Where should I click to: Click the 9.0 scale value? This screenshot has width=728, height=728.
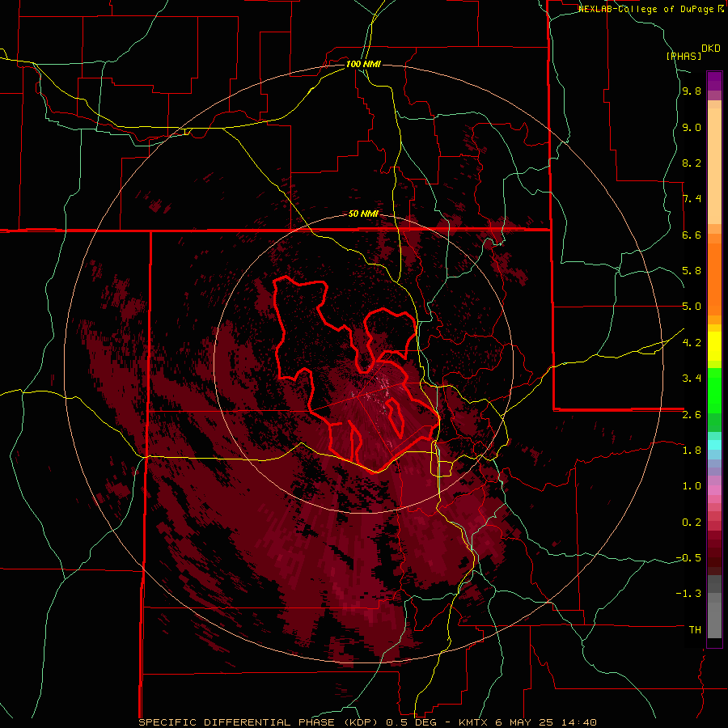pos(692,127)
